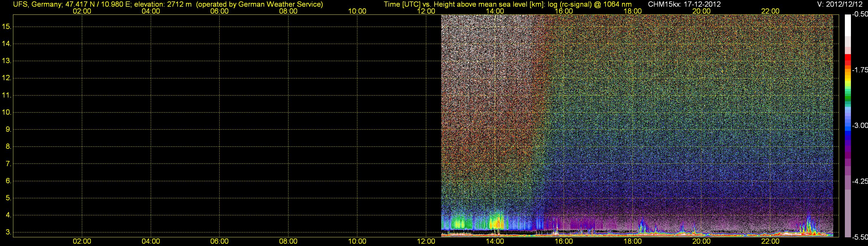Click the -4.25 value on the color scale
Viewport: 868px width, 246px height.
coord(860,181)
